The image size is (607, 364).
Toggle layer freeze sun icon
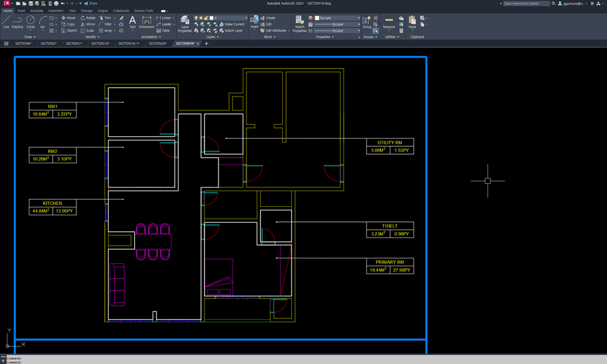tap(201, 18)
